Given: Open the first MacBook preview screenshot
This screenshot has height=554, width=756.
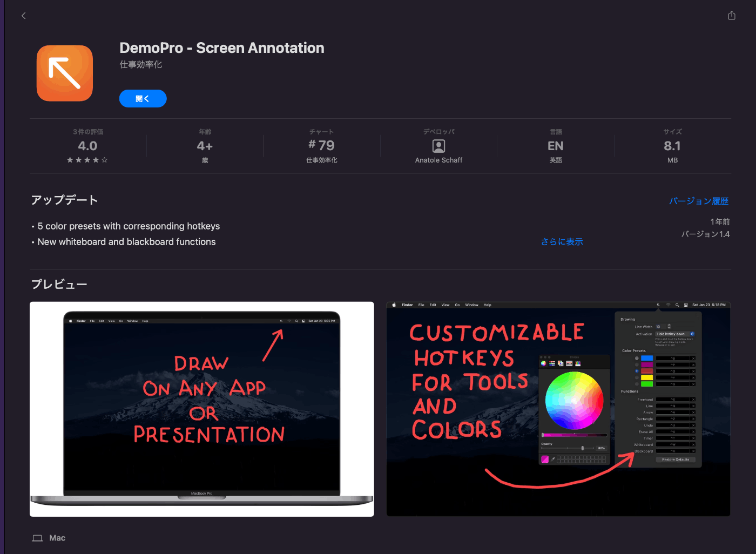Looking at the screenshot, I should click(x=202, y=409).
